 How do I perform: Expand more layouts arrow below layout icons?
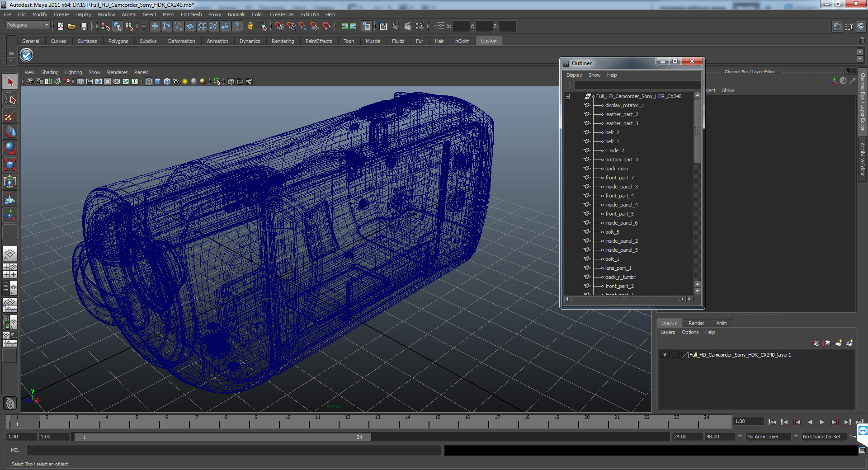(9, 355)
